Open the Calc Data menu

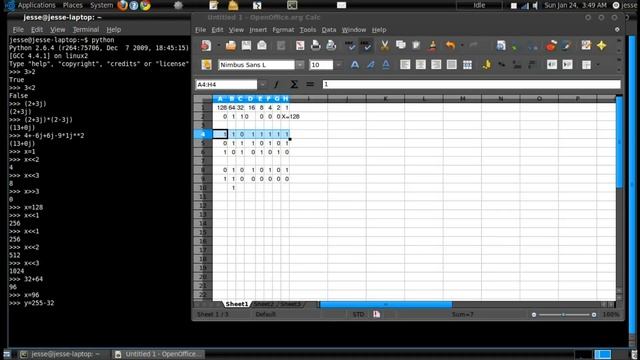click(329, 30)
